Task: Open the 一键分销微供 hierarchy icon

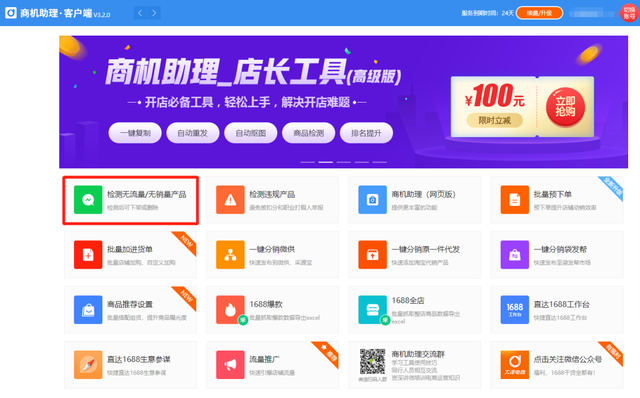Action: pos(230,255)
